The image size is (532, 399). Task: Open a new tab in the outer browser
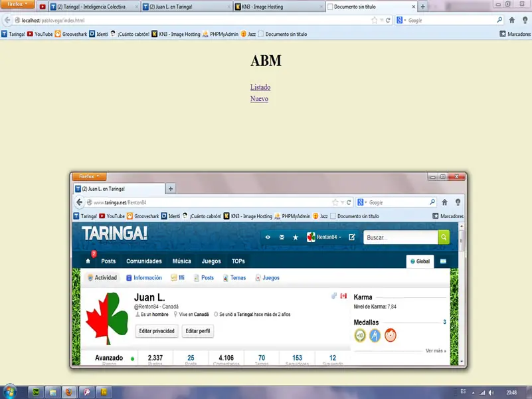click(x=423, y=7)
